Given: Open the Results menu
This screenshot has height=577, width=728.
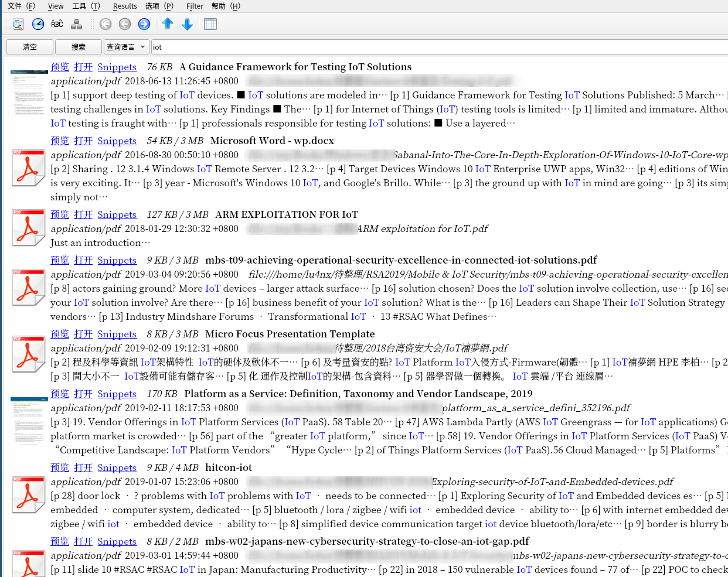Looking at the screenshot, I should (125, 6).
